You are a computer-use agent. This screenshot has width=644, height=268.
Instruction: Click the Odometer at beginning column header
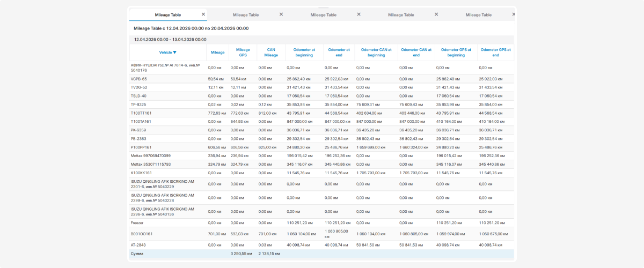pos(304,53)
